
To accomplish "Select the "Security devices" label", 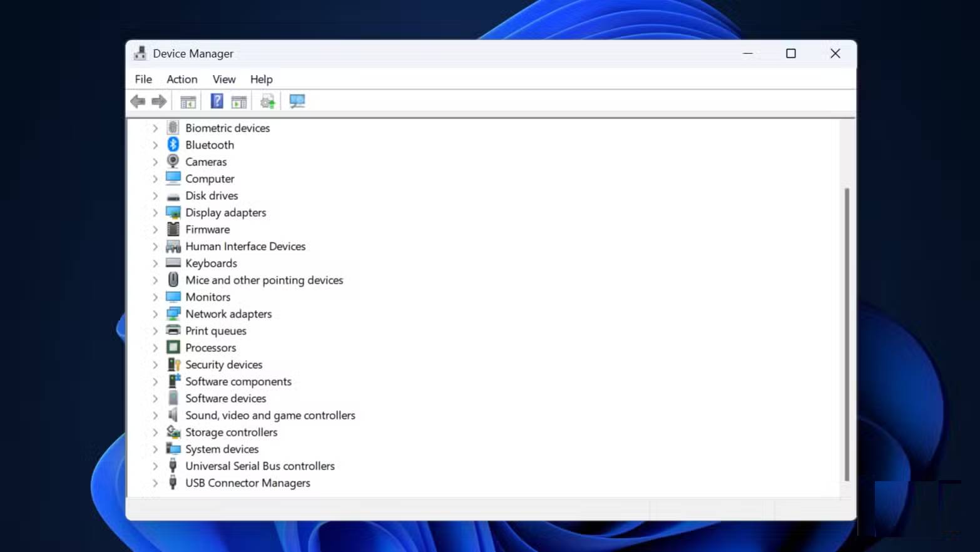I will (x=224, y=365).
